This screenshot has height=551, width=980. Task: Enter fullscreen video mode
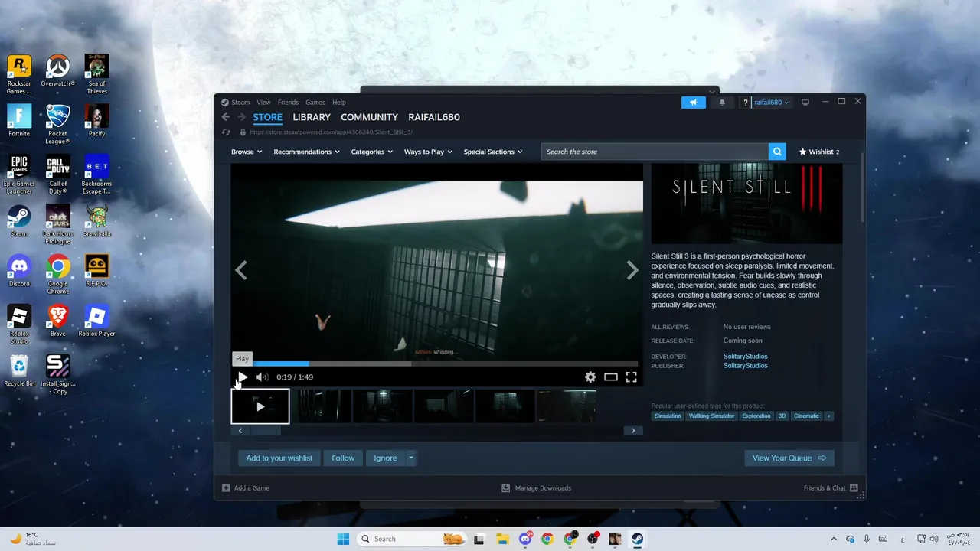pos(631,377)
